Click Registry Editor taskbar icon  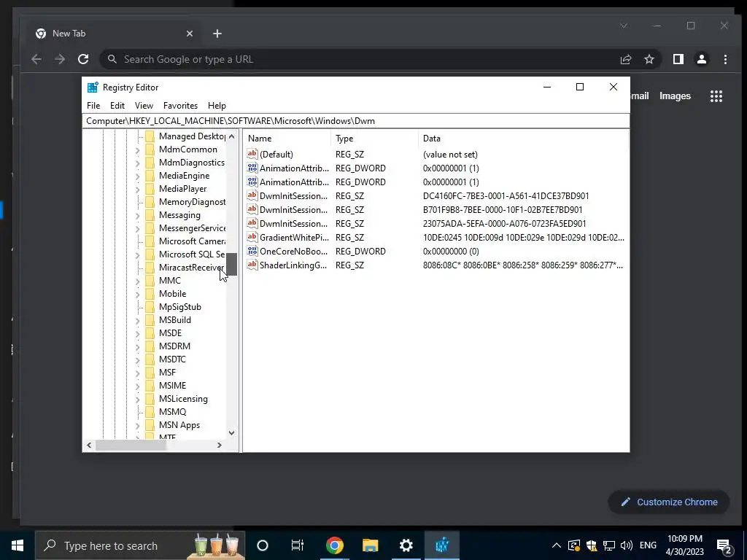point(441,545)
